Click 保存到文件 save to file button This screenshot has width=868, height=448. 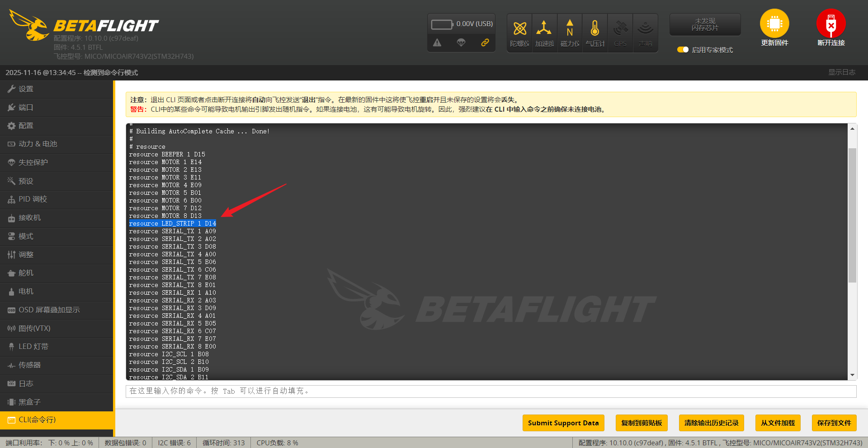[834, 423]
